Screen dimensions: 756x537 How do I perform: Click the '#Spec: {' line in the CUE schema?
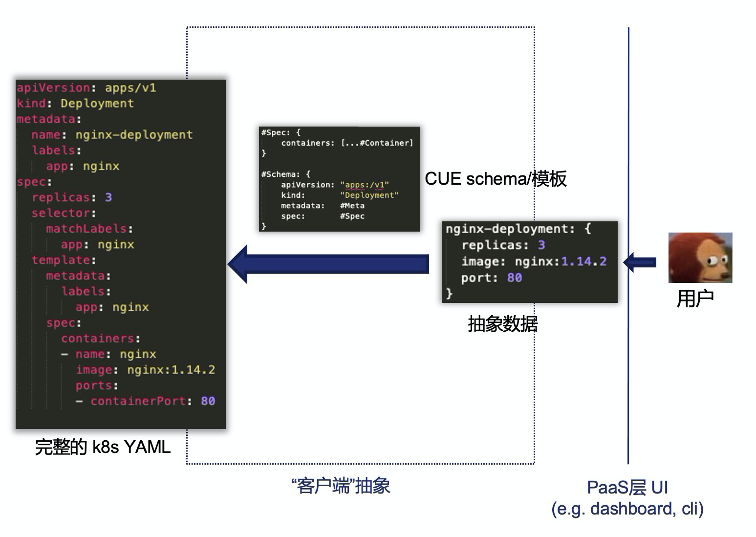tap(281, 132)
